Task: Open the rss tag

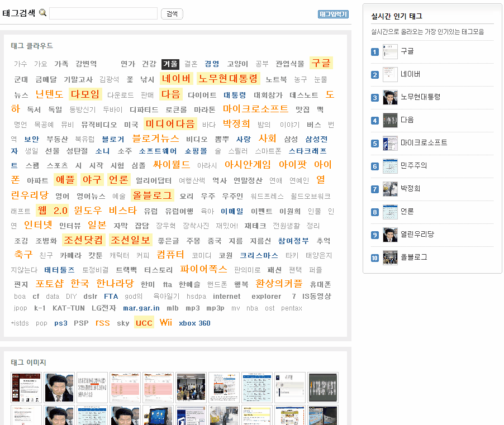Action: (x=103, y=323)
